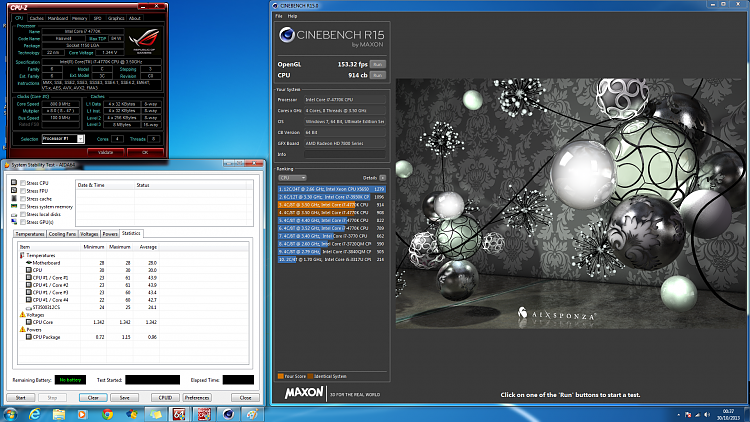
Task: Click the CPU #1 / Core #1 row icon
Action: (x=29, y=278)
